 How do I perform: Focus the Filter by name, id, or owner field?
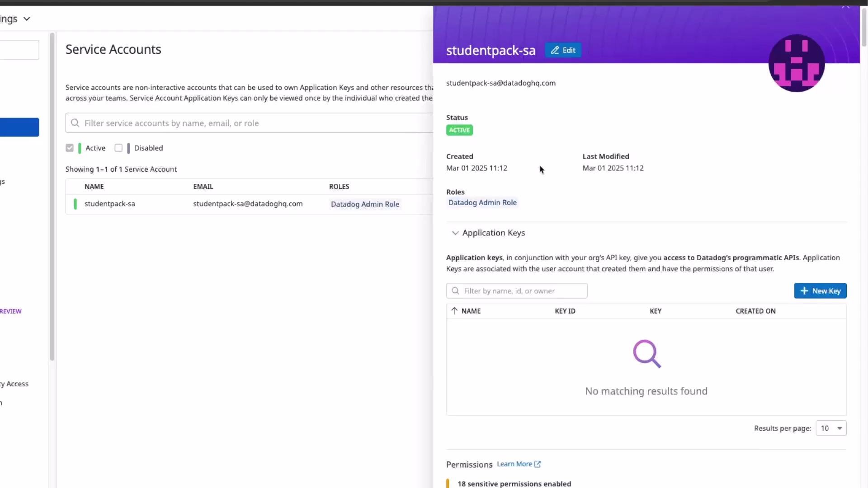pyautogui.click(x=517, y=291)
